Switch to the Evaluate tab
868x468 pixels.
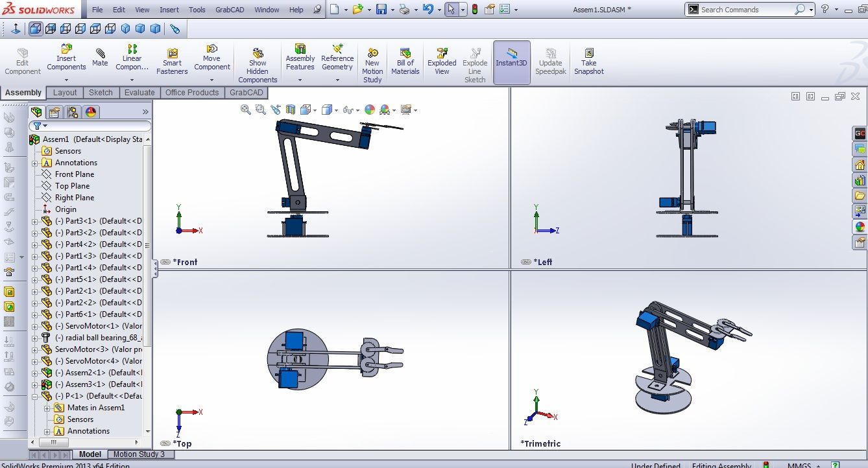139,92
